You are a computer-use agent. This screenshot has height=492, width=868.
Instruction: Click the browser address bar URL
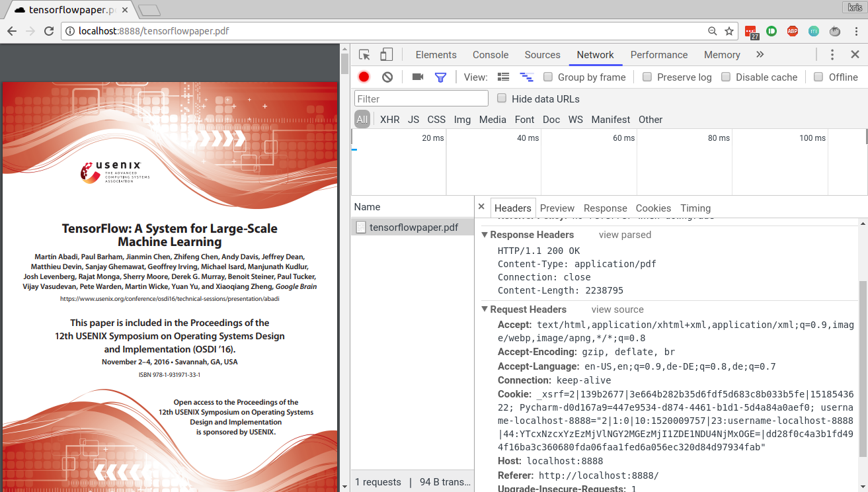(154, 31)
